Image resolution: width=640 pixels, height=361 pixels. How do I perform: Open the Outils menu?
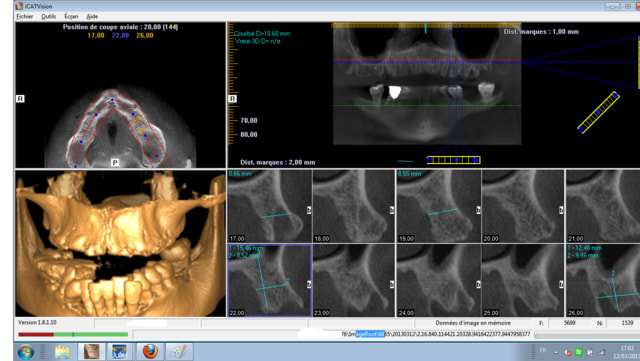(49, 16)
